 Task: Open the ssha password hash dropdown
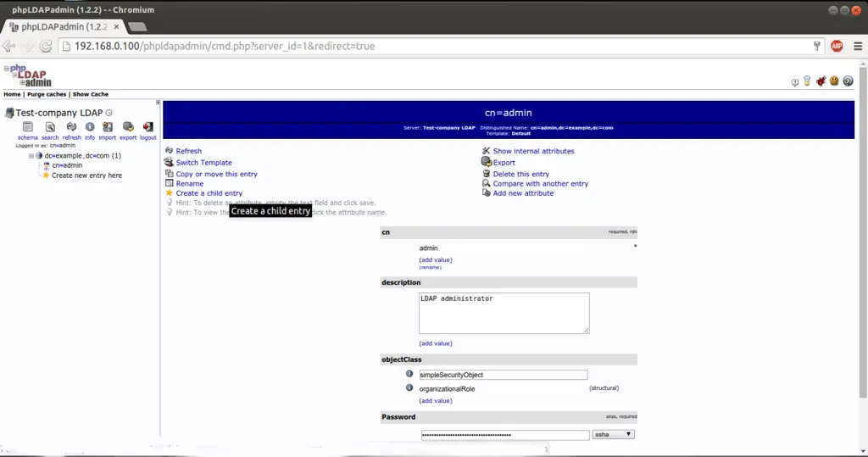click(614, 434)
